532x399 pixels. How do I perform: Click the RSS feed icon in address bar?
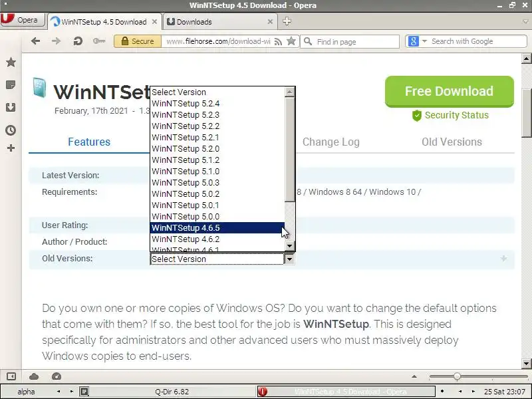click(x=278, y=41)
